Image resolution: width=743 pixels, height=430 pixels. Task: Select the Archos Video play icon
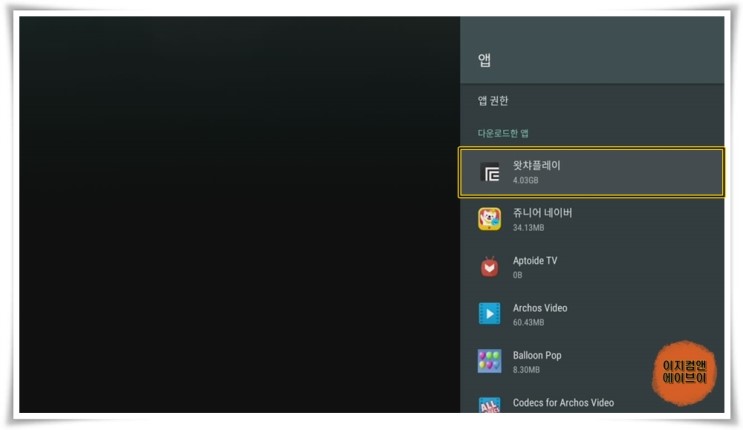pyautogui.click(x=489, y=314)
